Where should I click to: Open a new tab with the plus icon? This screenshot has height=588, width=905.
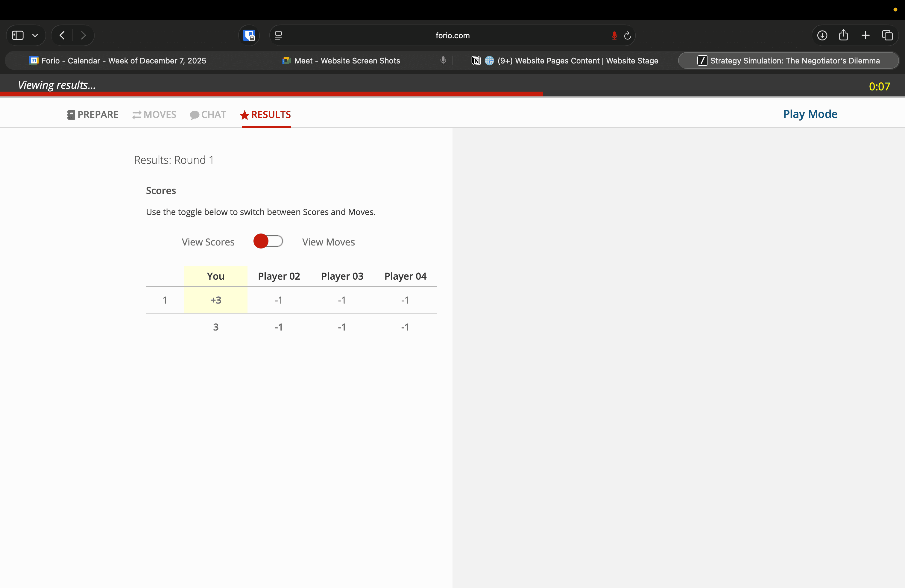click(865, 35)
